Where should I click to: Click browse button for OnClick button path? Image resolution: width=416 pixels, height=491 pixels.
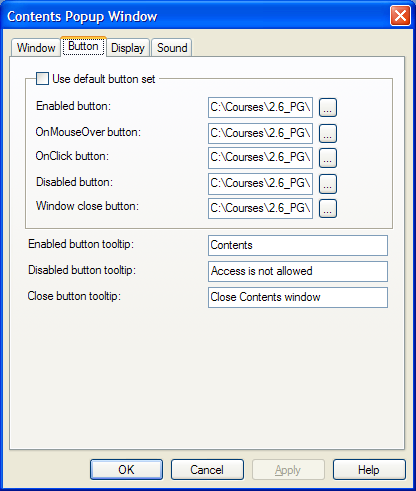tap(328, 158)
